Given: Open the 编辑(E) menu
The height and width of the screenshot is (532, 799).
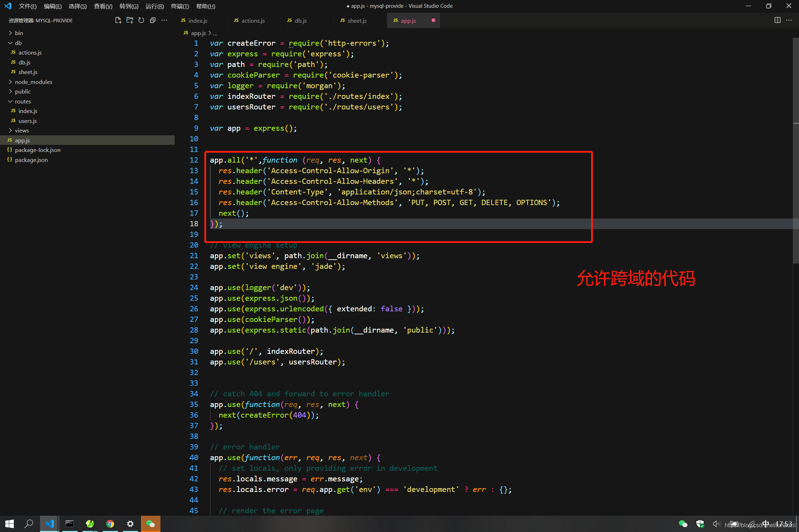Looking at the screenshot, I should 53,6.
